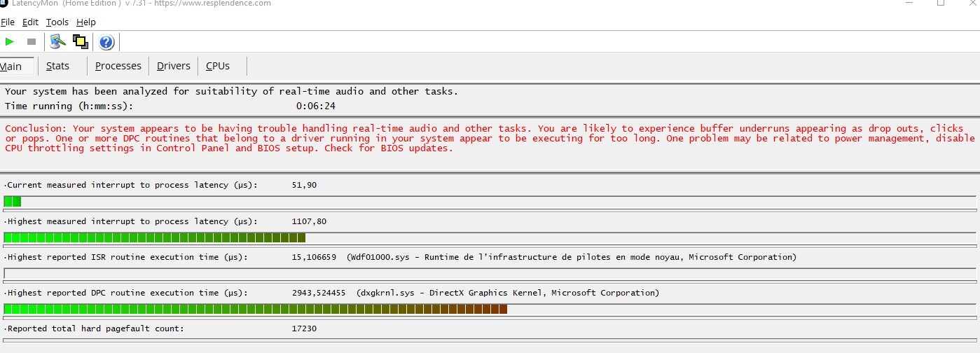
Task: Open the Tools menu
Action: (x=57, y=22)
